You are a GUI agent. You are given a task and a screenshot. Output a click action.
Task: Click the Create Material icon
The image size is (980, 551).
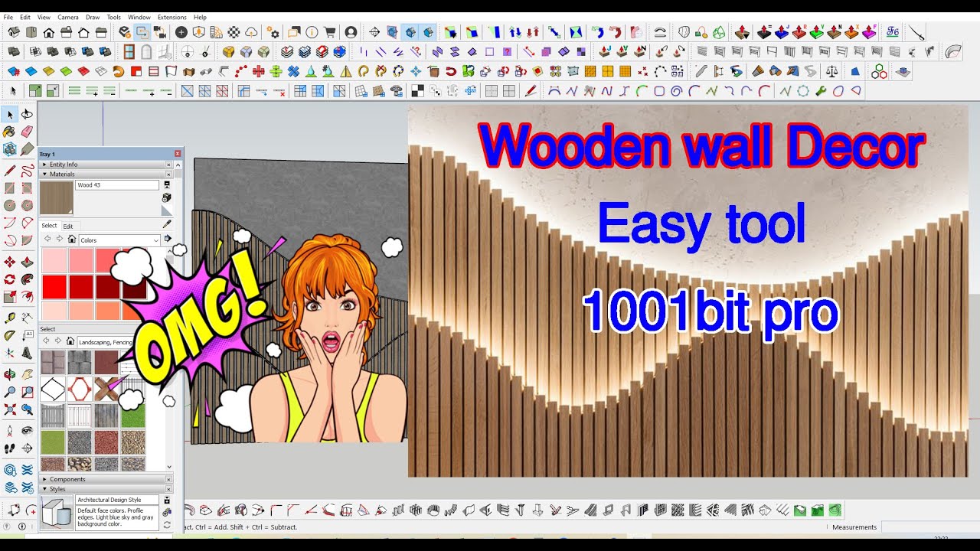pos(167,197)
